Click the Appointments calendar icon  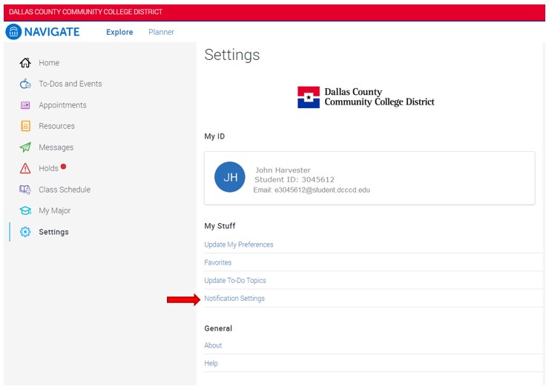pos(25,105)
